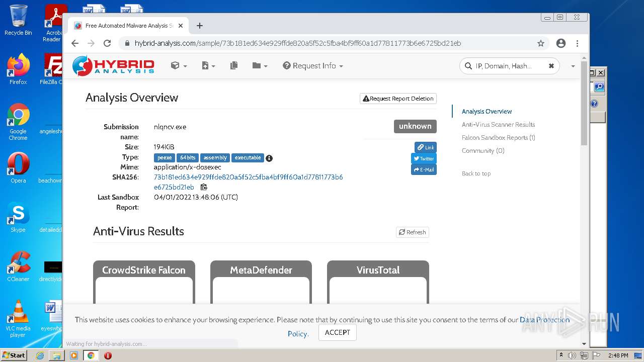Open Community (0) sidebar link
Image resolution: width=644 pixels, height=362 pixels.
point(483,151)
